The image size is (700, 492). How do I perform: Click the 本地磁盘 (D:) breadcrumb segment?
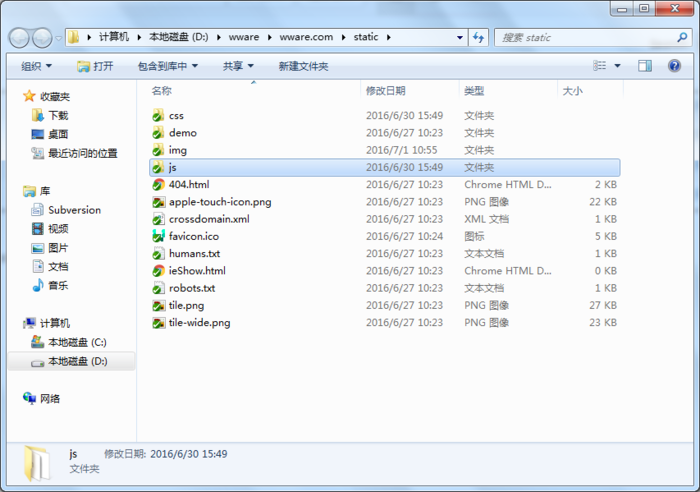click(179, 37)
